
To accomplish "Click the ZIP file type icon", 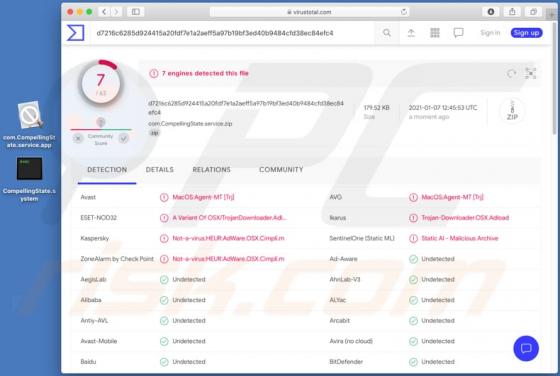I will tap(512, 110).
